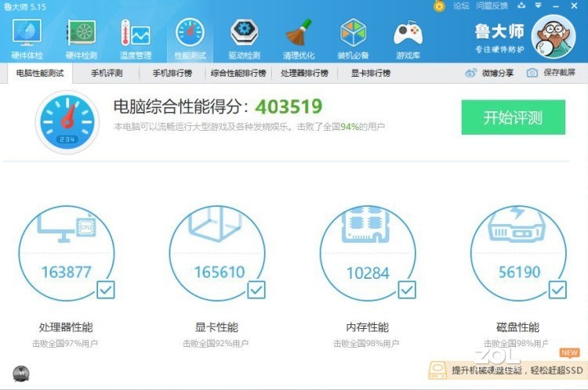Switch to the 手机排行榜 tab
This screenshot has width=588, height=390.
click(x=172, y=73)
